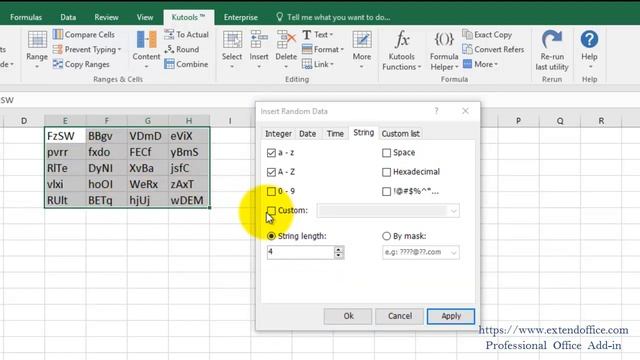Increase string length with spinner
Viewport: 640px width, 360px height.
tap(339, 249)
